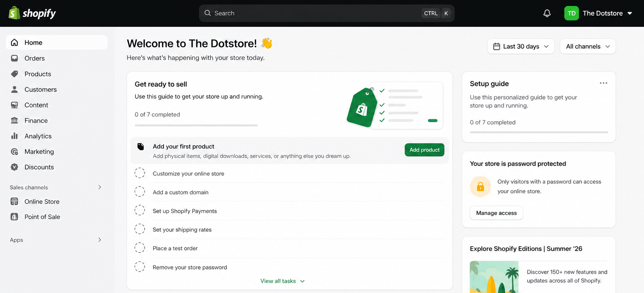The image size is (644, 293).
Task: Click the Finance bank icon
Action: coord(14,120)
